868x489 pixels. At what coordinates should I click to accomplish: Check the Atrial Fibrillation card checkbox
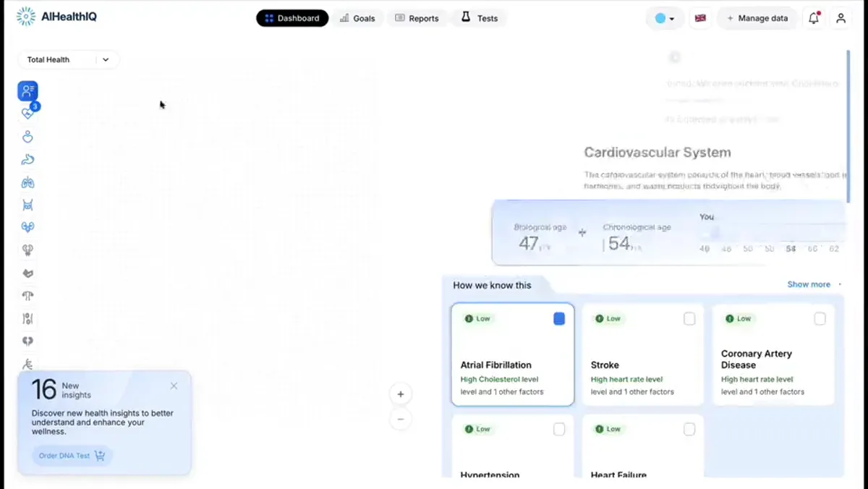559,318
